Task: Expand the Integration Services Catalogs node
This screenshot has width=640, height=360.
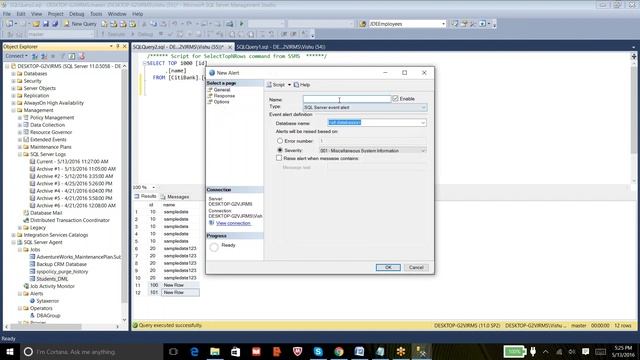Action: pyautogui.click(x=13, y=235)
